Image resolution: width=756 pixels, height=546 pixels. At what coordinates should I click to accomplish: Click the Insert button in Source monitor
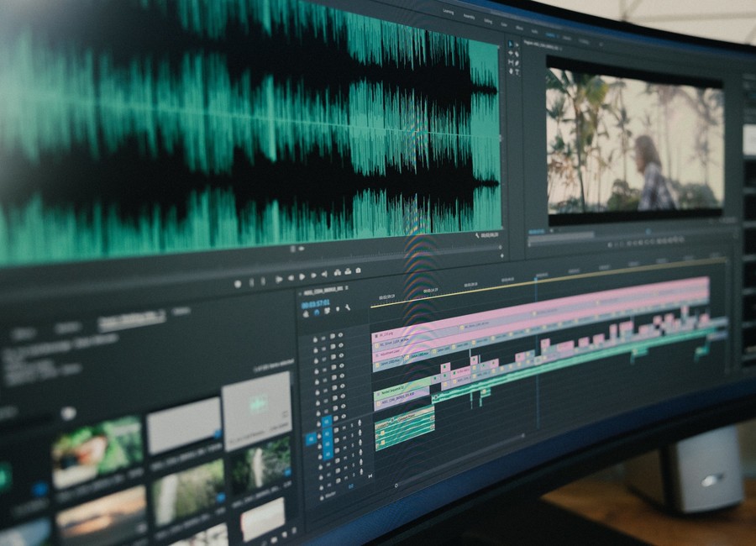338,272
